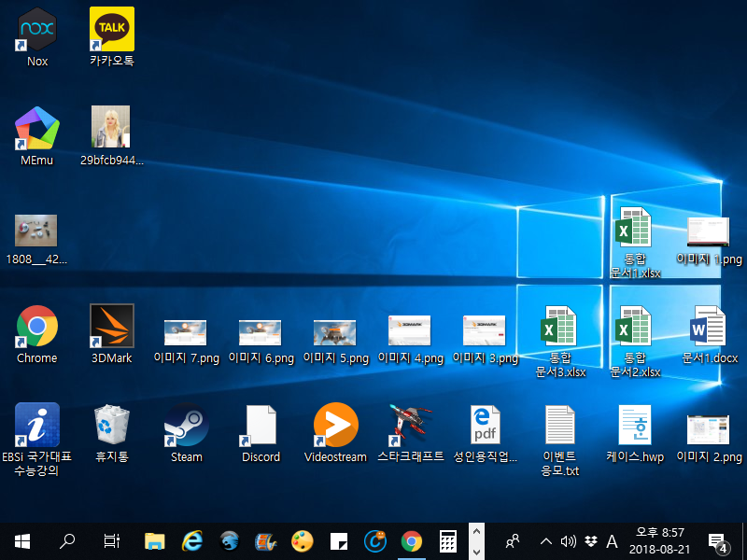This screenshot has height=560, width=747.
Task: Select the 1808__42 image thumbnail
Action: 36,239
